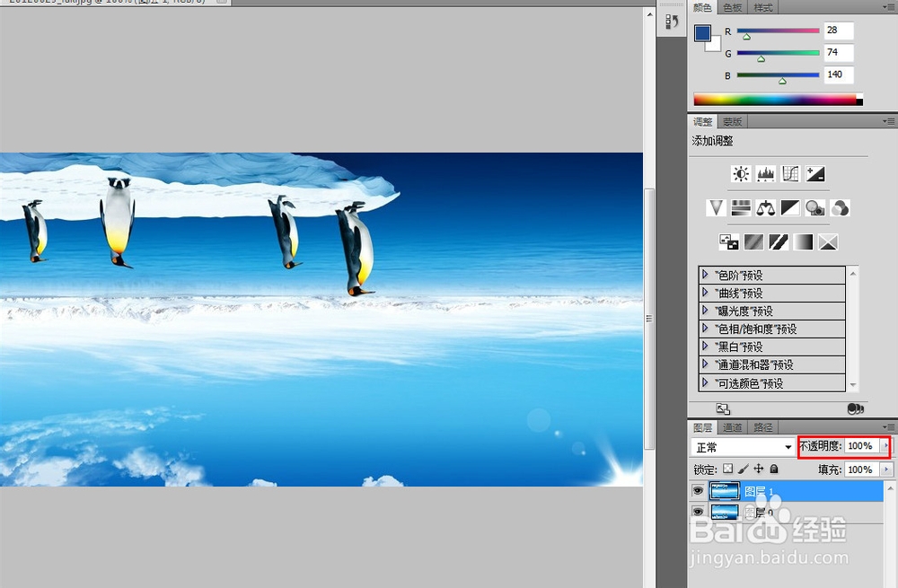Switch adjustments panel to expanded view
Image resolution: width=898 pixels, height=588 pixels.
[x=723, y=408]
